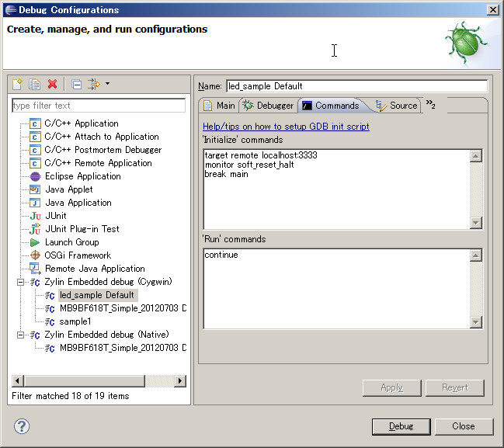Delete selected configuration with red X

click(52, 84)
